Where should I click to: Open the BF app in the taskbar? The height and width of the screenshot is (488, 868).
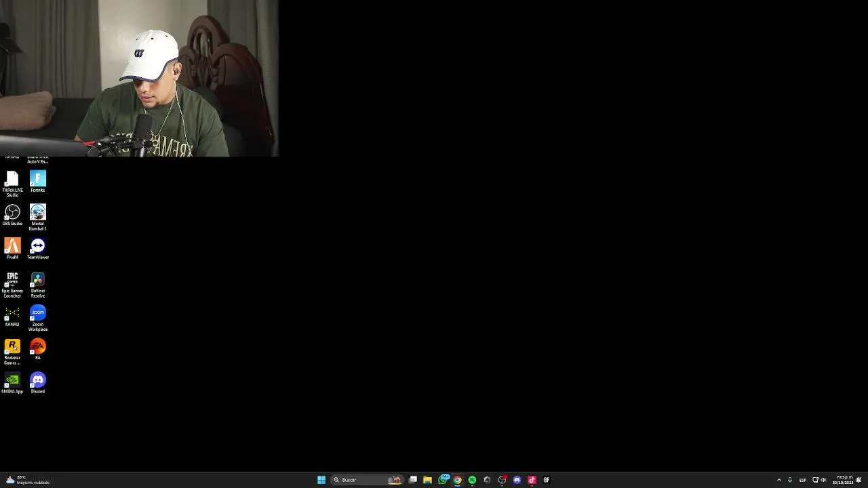tap(547, 480)
